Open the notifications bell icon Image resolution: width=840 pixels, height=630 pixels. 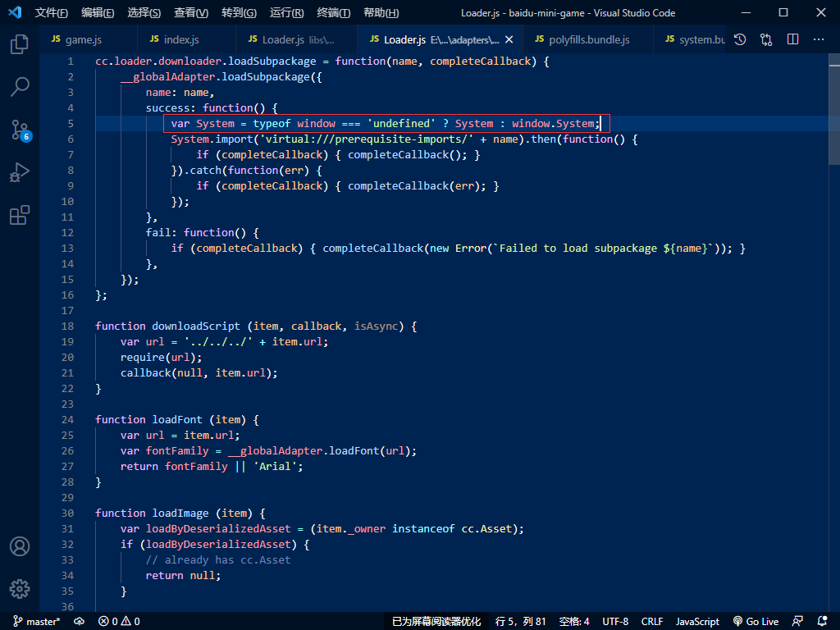tap(823, 622)
